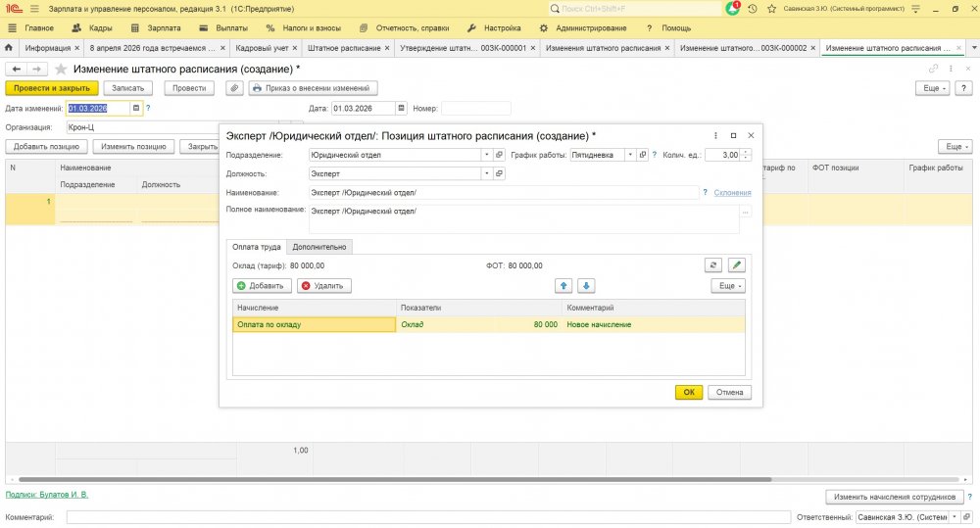Open the Подписи: Булатов И. В. link
Screen dimensions: 980x528
tap(47, 495)
